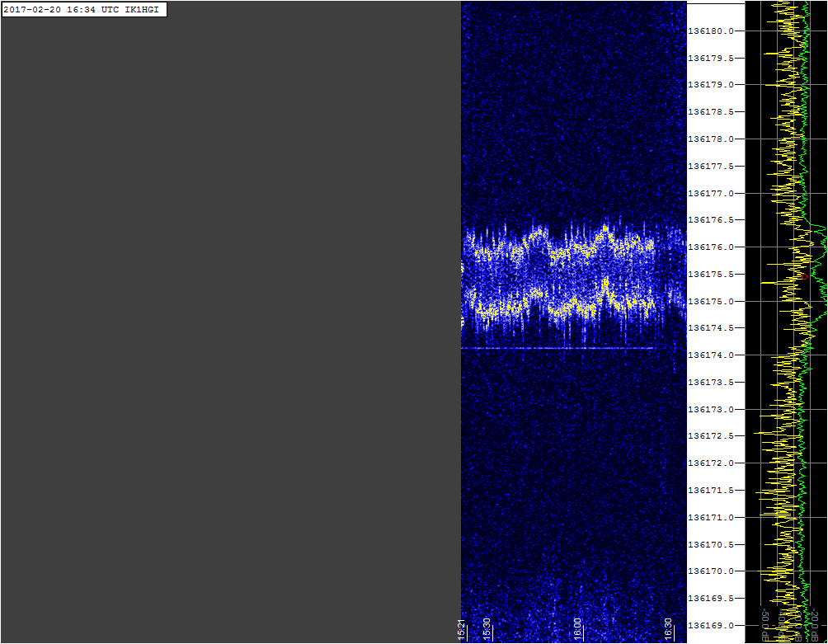Click the 136178.5 frequency label
Screen dimensions: 828x644
click(711, 112)
